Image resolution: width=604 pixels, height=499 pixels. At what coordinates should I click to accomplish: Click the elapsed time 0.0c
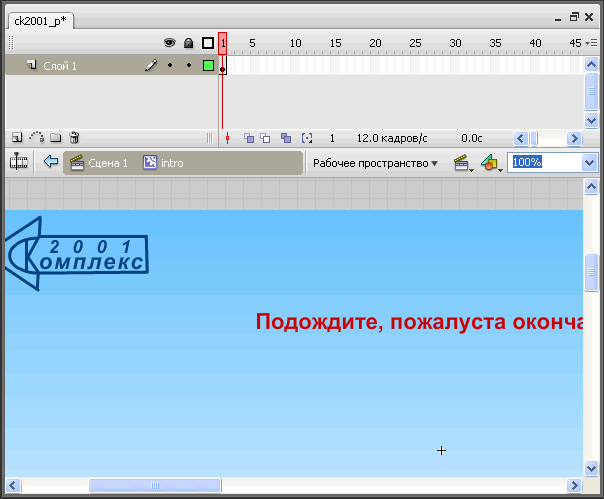471,138
